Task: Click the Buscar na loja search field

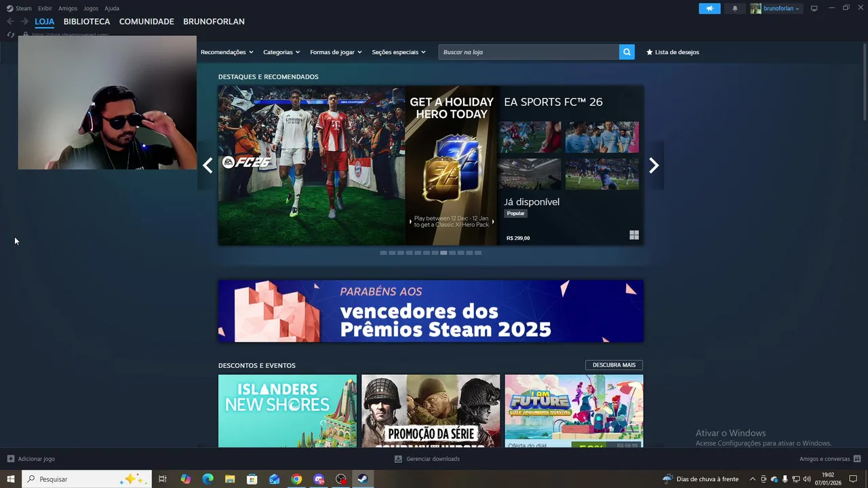Action: [x=529, y=52]
